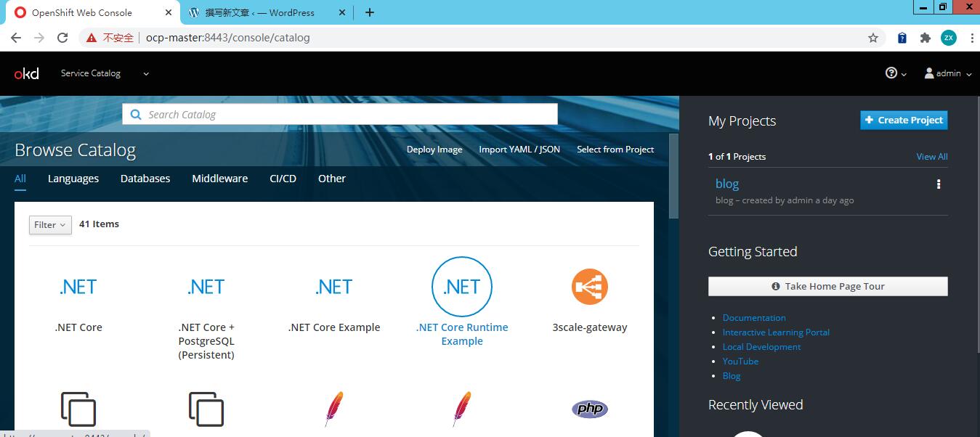Viewport: 980px width, 437px height.
Task: Click View All projects link
Action: click(932, 157)
